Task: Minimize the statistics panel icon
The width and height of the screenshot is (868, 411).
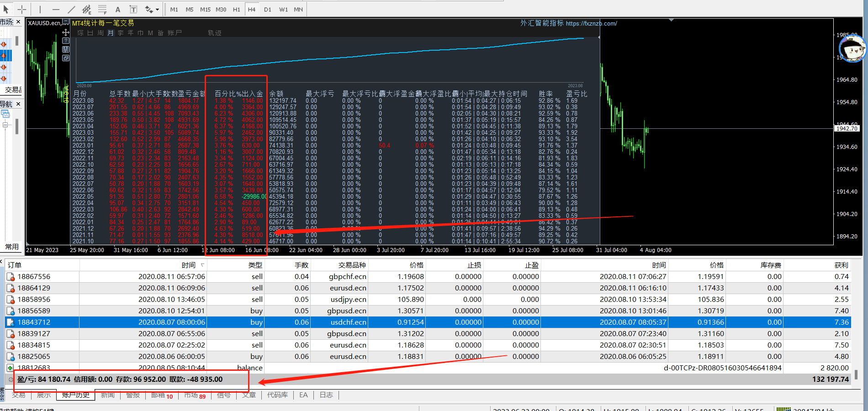Action: tap(66, 22)
